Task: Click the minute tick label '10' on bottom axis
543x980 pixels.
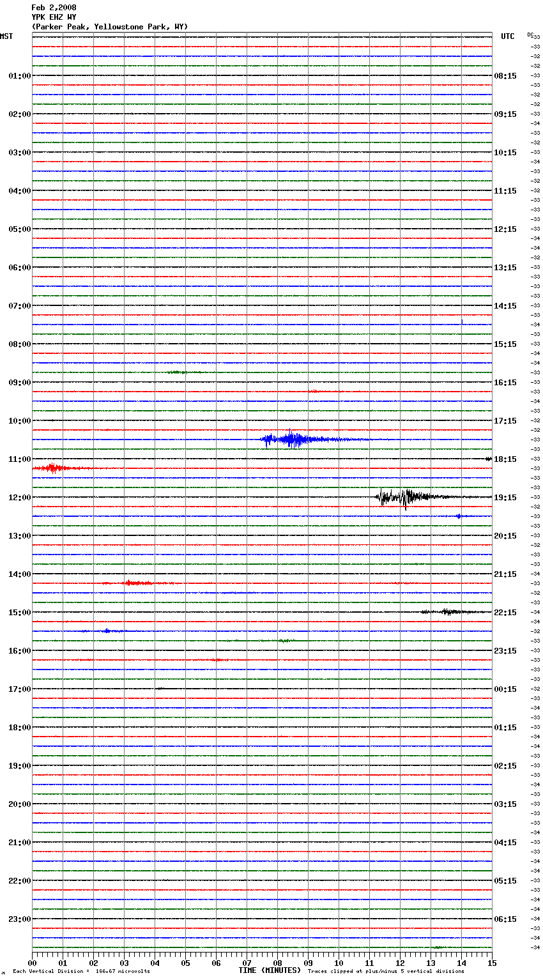Action: (x=339, y=963)
